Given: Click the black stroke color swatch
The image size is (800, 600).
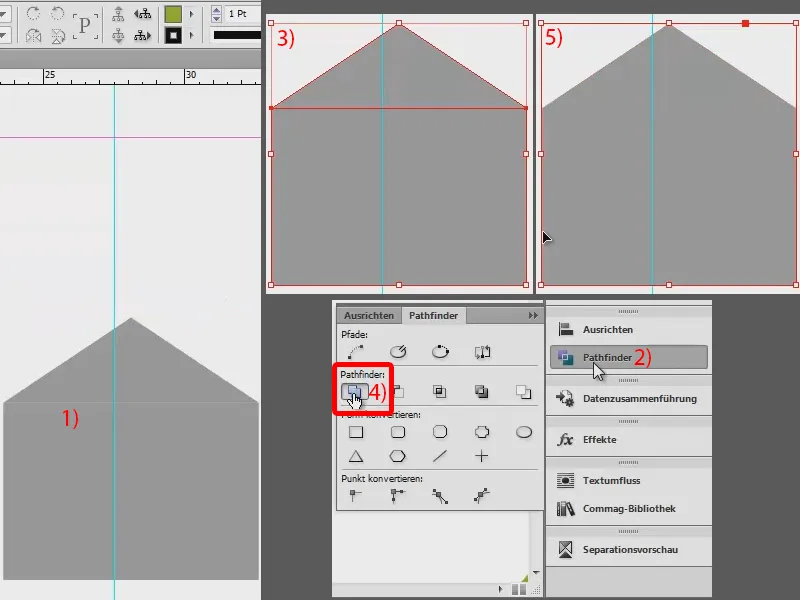Looking at the screenshot, I should click(x=173, y=36).
